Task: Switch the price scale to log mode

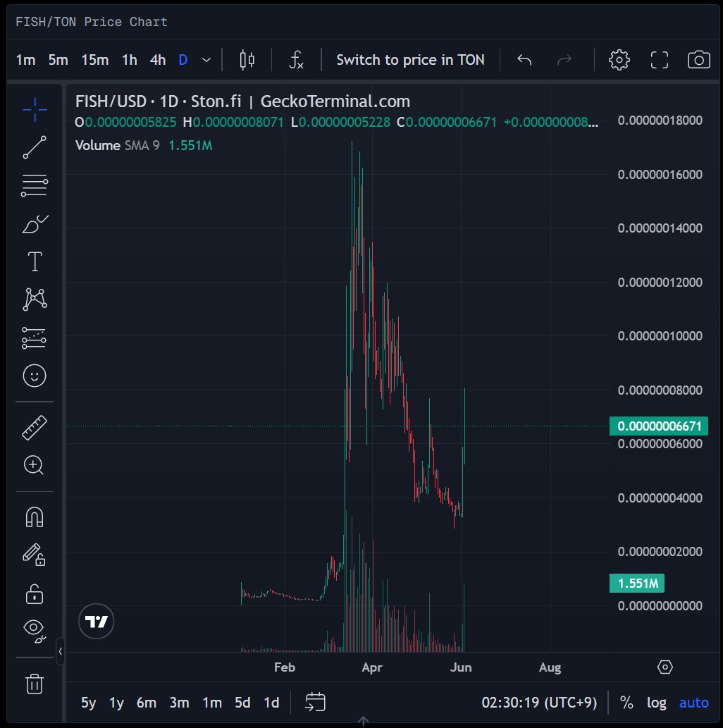Action: (x=656, y=703)
